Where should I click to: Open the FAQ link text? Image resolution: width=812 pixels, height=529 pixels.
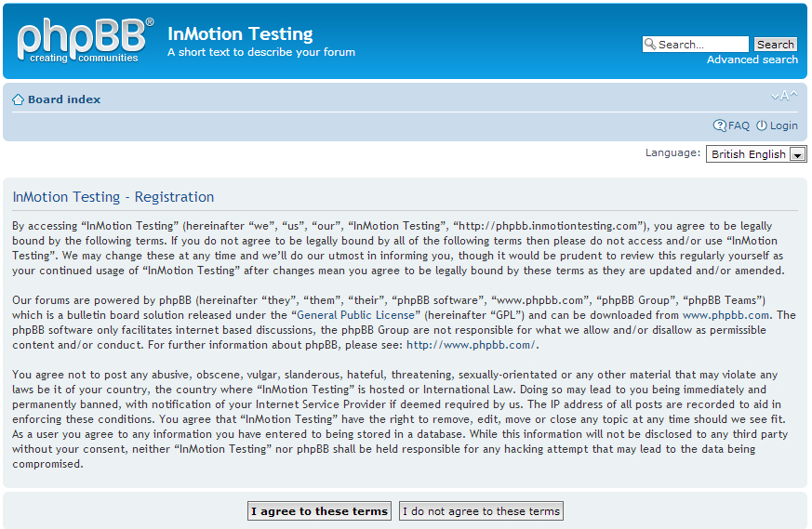pos(739,126)
